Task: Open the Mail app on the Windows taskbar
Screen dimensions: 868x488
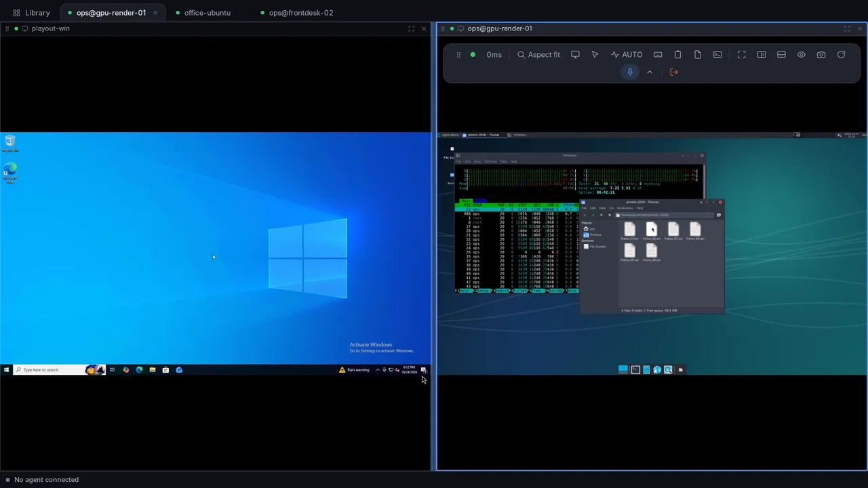Action: 179,370
